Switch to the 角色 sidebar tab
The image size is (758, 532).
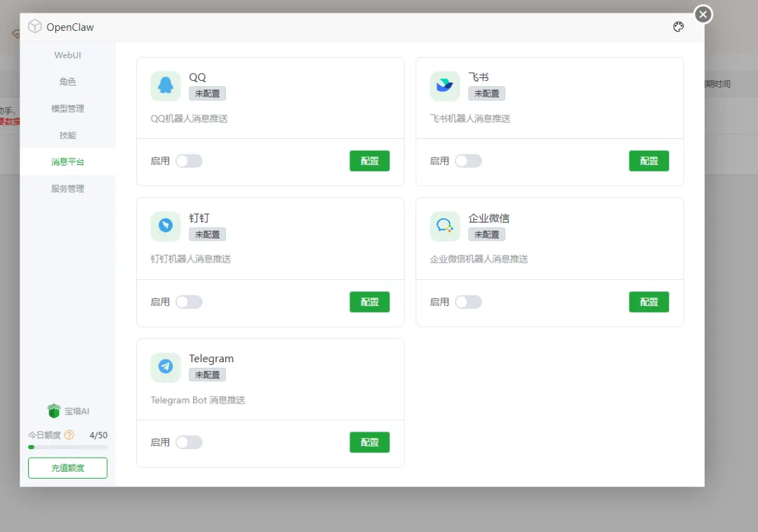[x=67, y=81]
